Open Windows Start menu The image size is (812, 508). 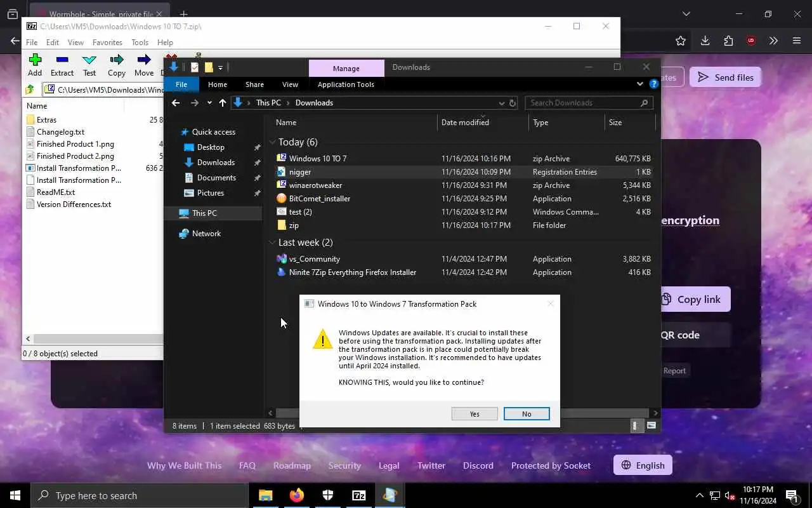coord(15,495)
